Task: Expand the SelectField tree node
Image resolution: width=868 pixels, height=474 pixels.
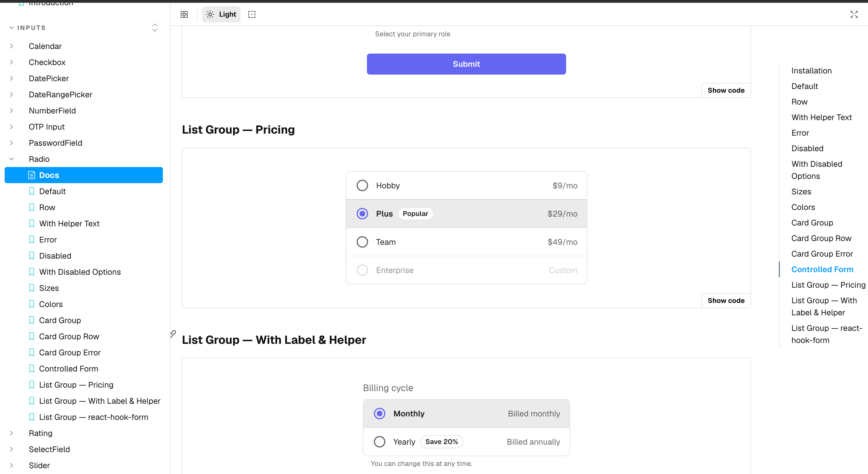Action: [12, 450]
